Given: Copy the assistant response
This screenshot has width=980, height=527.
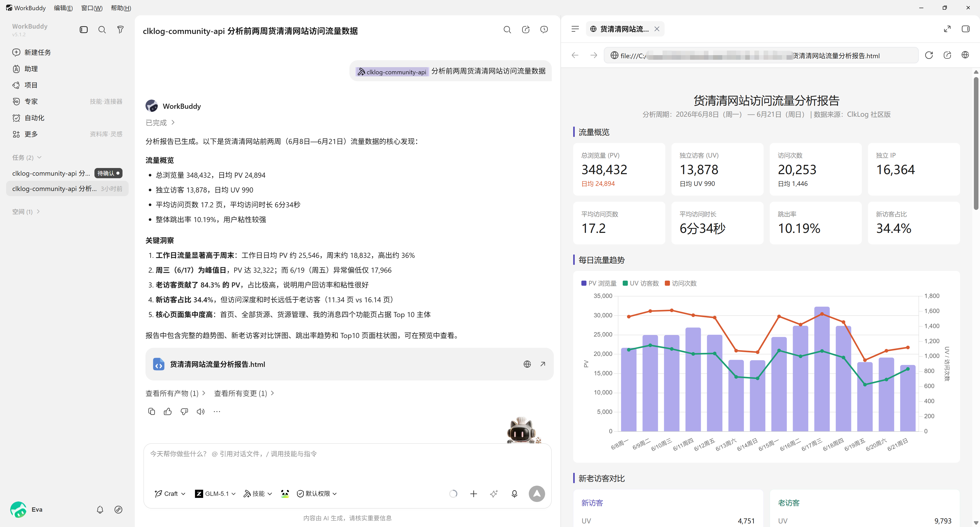Looking at the screenshot, I should point(151,411).
